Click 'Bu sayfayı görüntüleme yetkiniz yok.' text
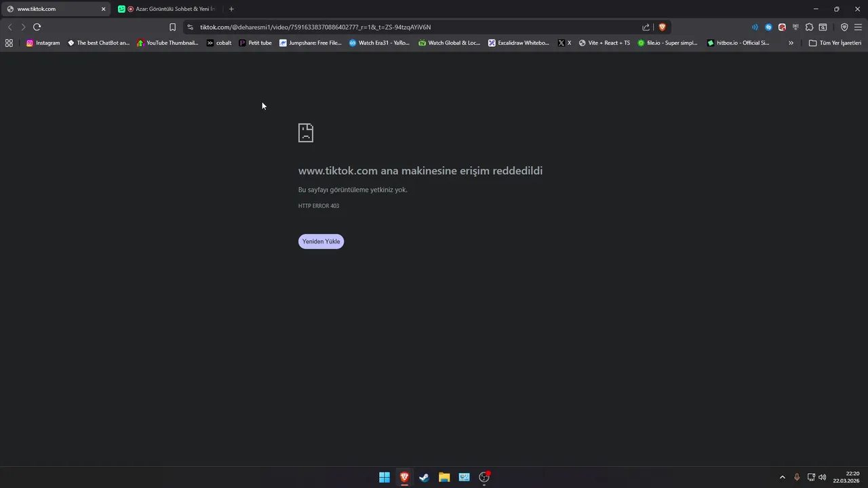This screenshot has width=868, height=488. [x=353, y=190]
